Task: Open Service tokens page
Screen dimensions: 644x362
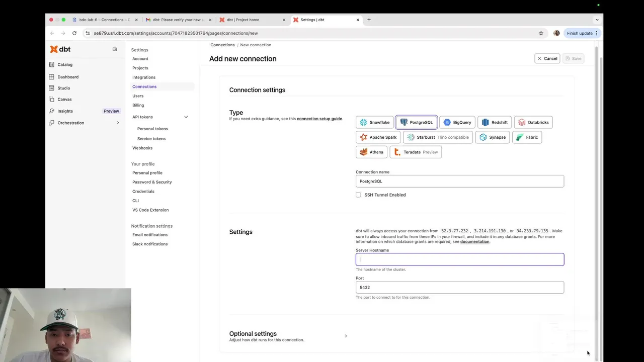Action: (151, 139)
